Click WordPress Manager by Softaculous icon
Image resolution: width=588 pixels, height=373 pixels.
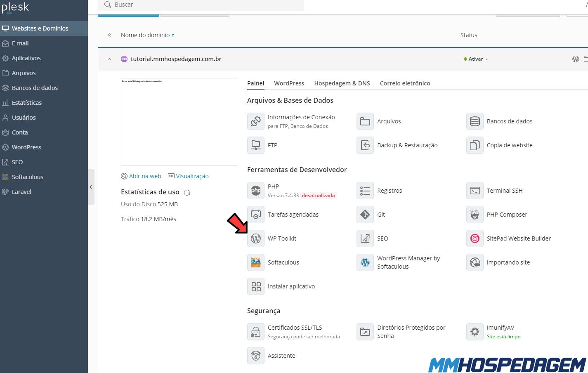coord(365,262)
